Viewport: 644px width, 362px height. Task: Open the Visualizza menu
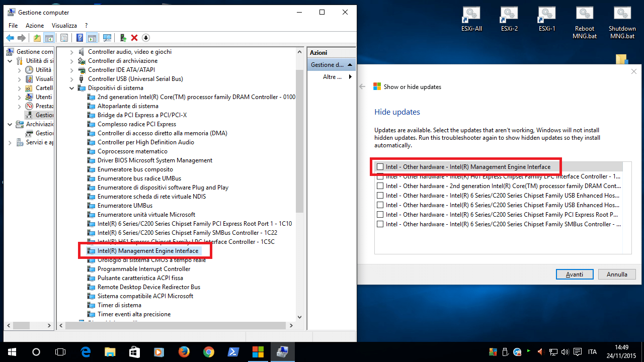pyautogui.click(x=64, y=25)
